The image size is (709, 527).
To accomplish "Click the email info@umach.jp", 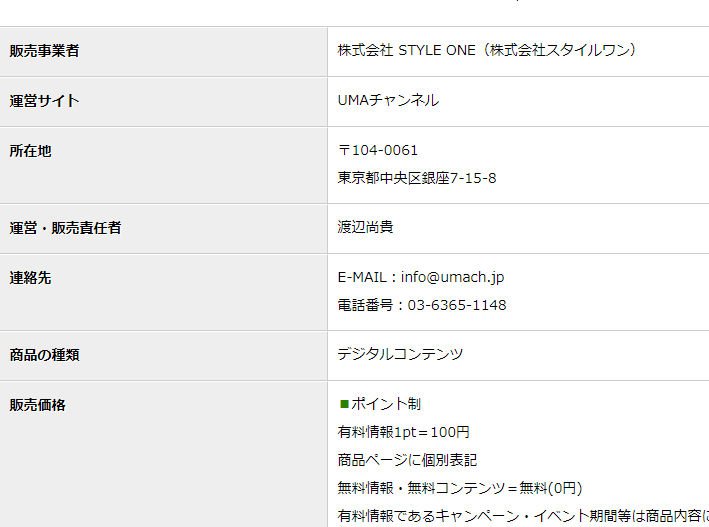I will click(452, 277).
